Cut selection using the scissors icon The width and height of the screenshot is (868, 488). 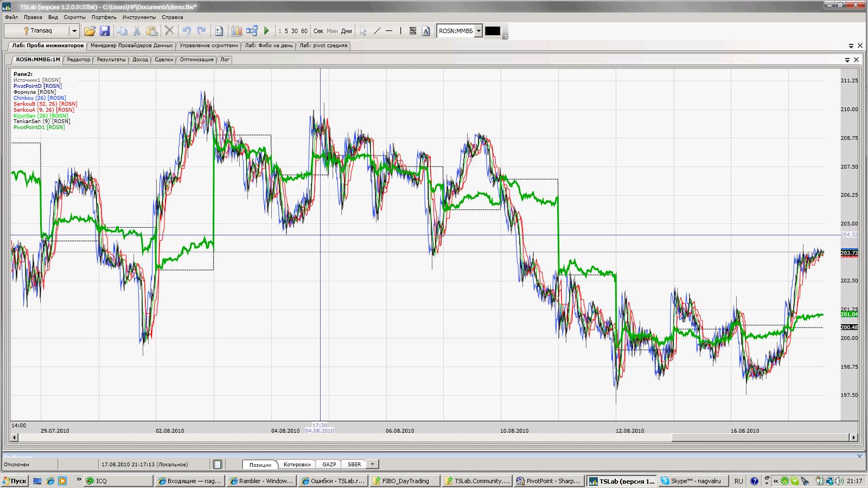[x=137, y=31]
